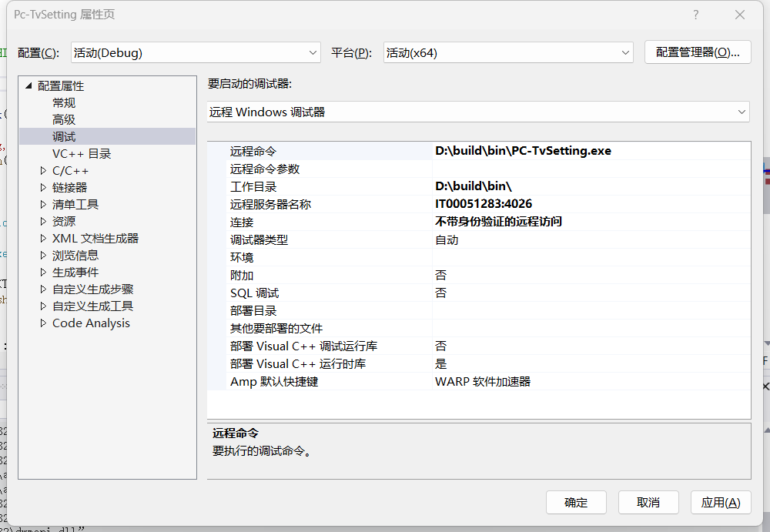Select VC++ 目录 in the tree
The image size is (770, 532).
[82, 154]
